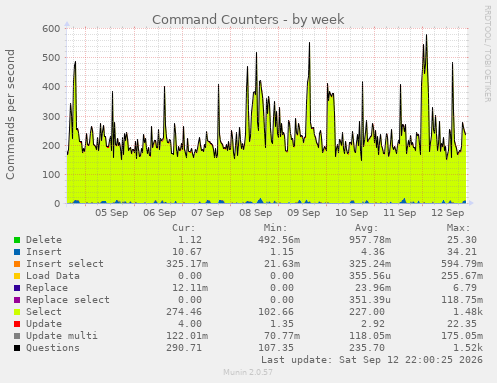Click the '06 Sep' x-axis date label
Screen dimensions: 497x383
point(160,213)
